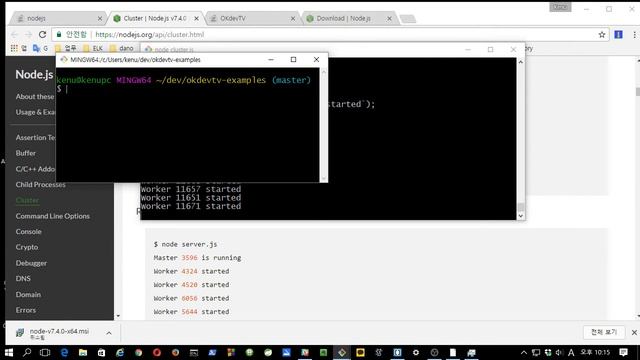The image size is (640, 360).
Task: Minimize the MINGW64 terminal window
Action: tap(271, 60)
